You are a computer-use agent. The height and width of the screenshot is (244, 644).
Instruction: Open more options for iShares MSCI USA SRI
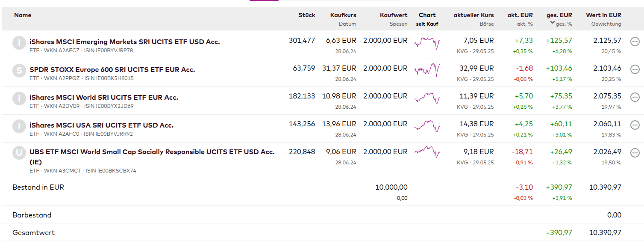635,125
